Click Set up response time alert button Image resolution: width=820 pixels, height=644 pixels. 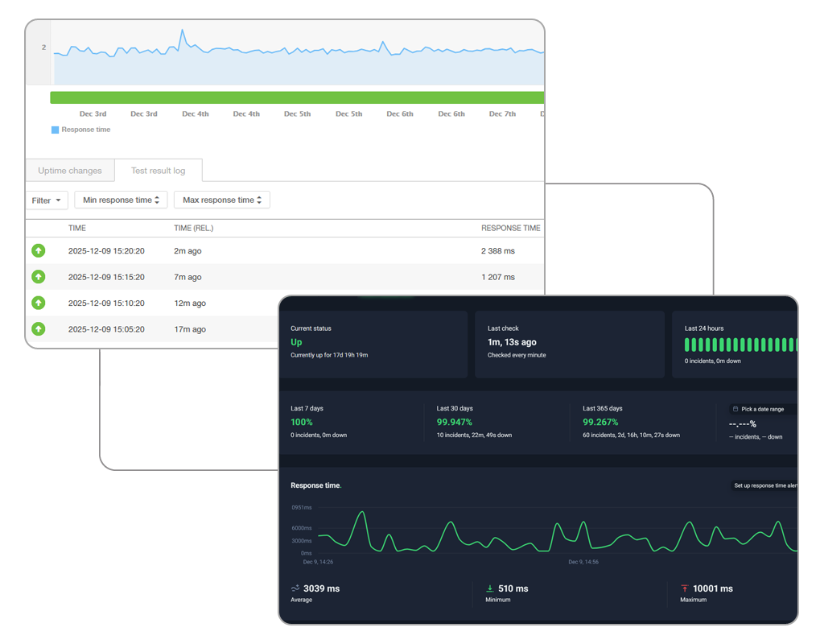764,485
